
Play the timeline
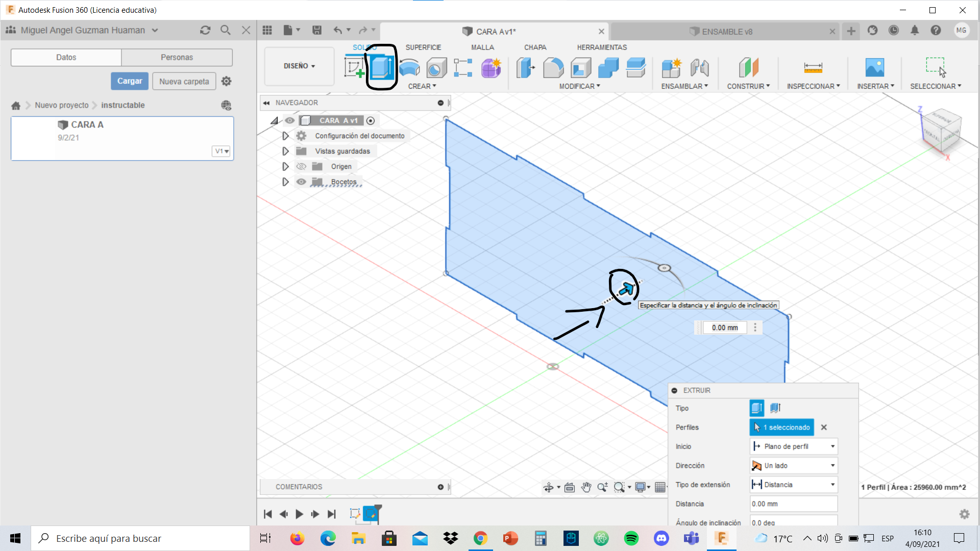299,514
